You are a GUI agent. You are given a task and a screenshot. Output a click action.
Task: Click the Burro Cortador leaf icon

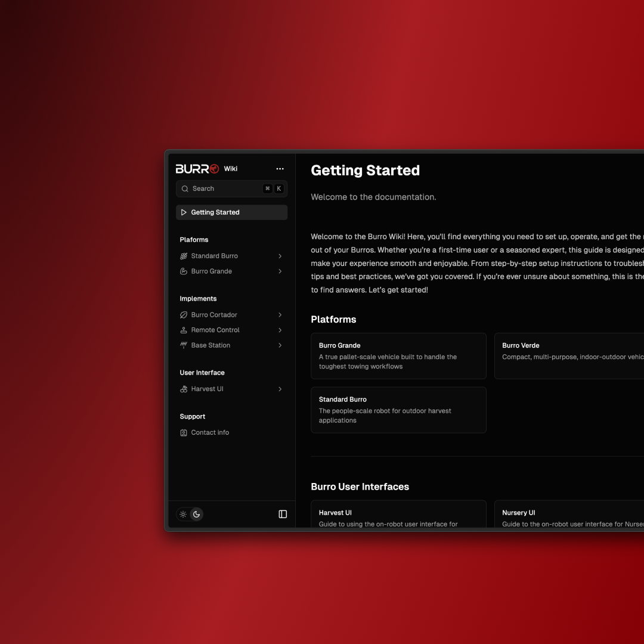(184, 315)
